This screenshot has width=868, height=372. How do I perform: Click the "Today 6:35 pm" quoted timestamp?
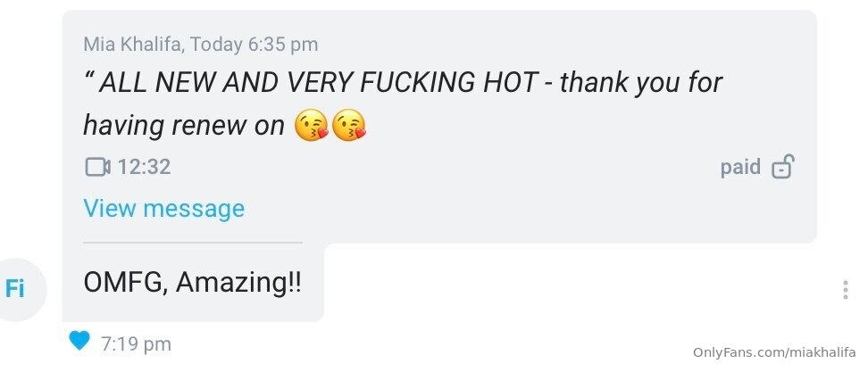[x=255, y=44]
